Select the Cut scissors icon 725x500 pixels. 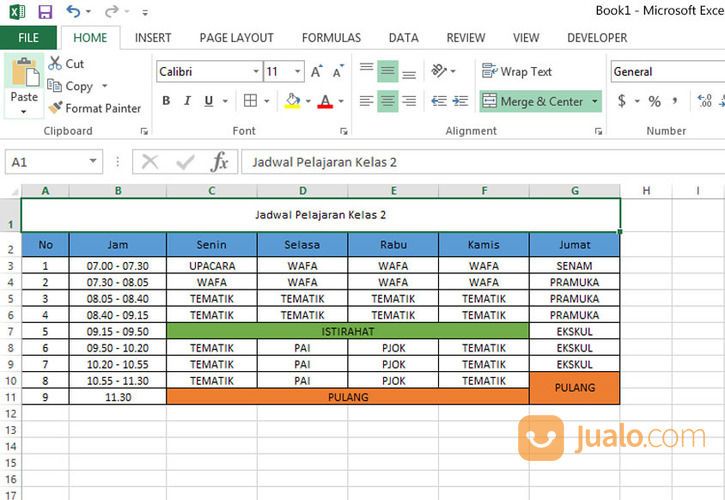(56, 64)
